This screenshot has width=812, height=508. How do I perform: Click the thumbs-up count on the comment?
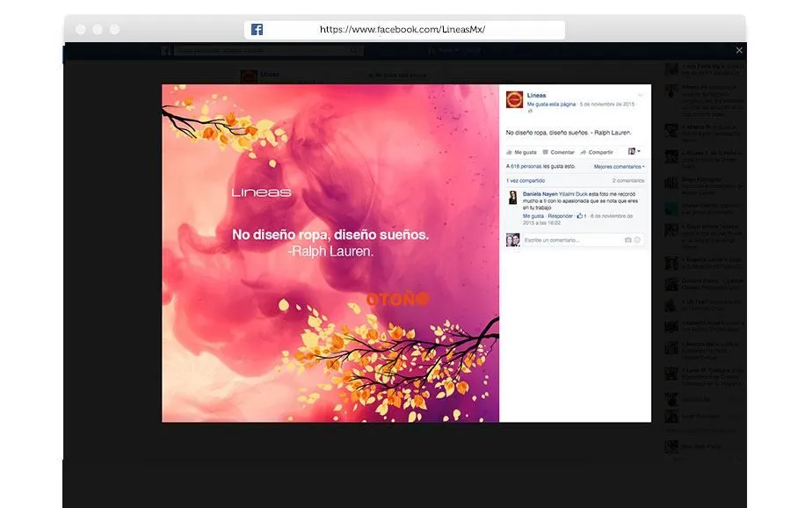(x=582, y=216)
